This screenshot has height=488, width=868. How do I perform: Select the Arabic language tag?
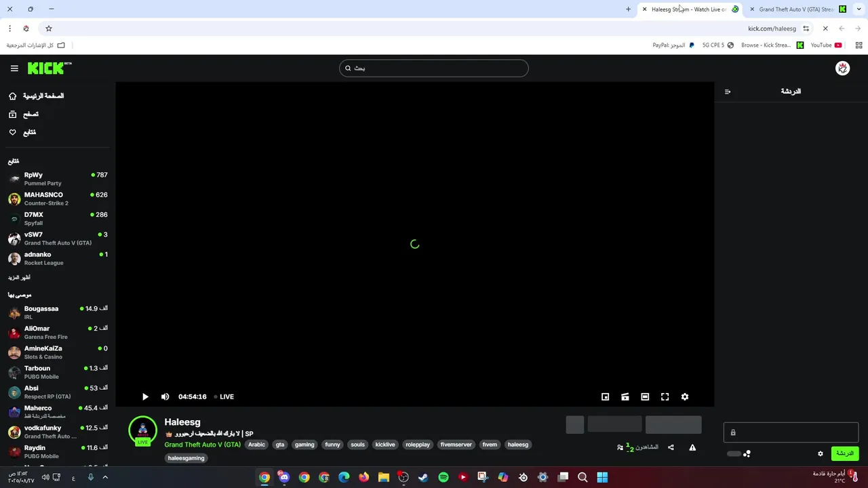tap(256, 445)
